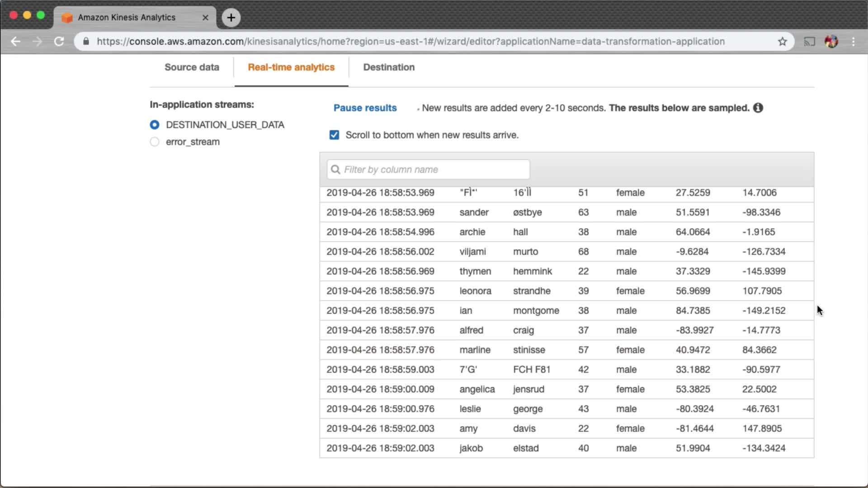Close the Amazon Kinesis Analytics tab
The height and width of the screenshot is (488, 868).
205,18
